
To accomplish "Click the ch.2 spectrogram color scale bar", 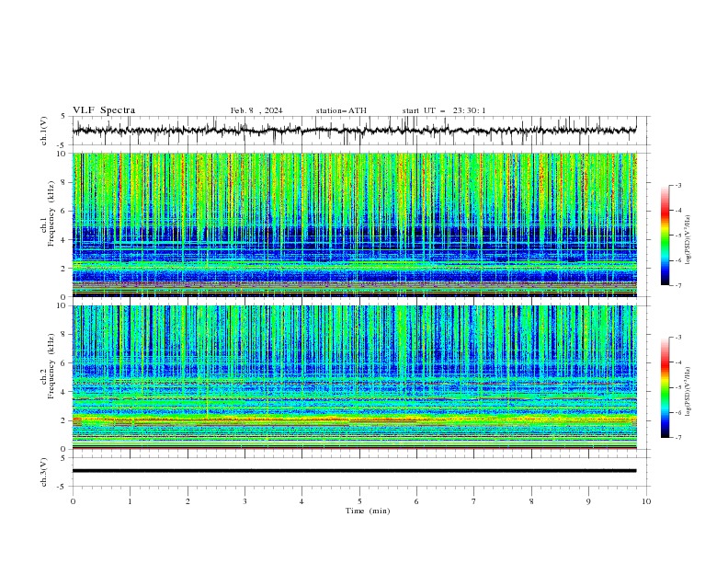I will click(x=665, y=387).
